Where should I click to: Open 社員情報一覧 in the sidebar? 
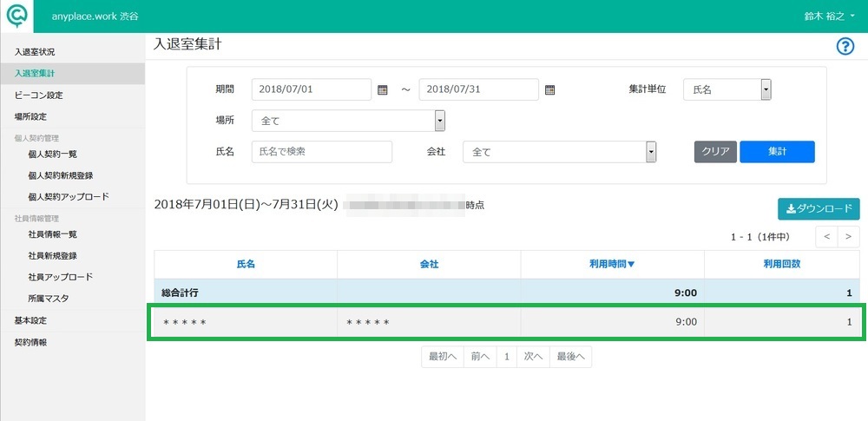[x=52, y=234]
